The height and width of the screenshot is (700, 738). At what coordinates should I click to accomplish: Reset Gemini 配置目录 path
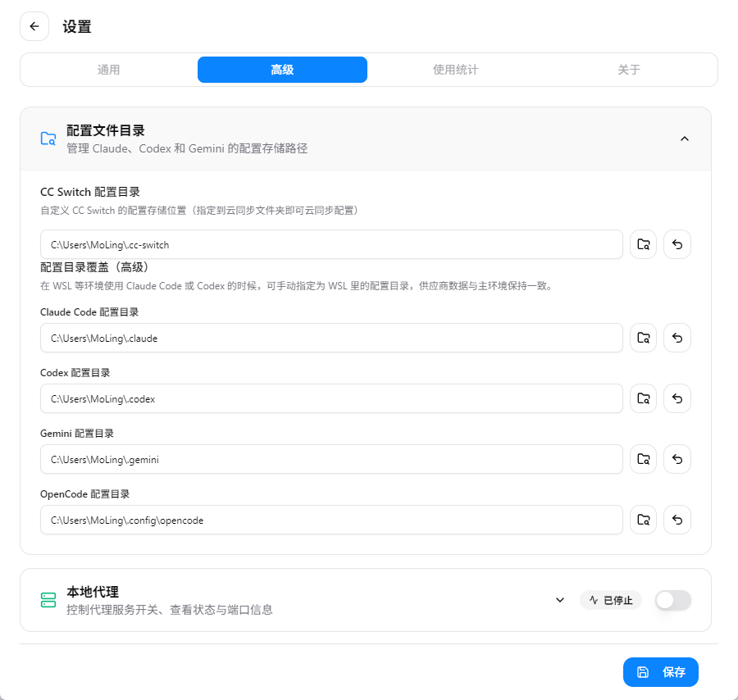[x=677, y=459]
